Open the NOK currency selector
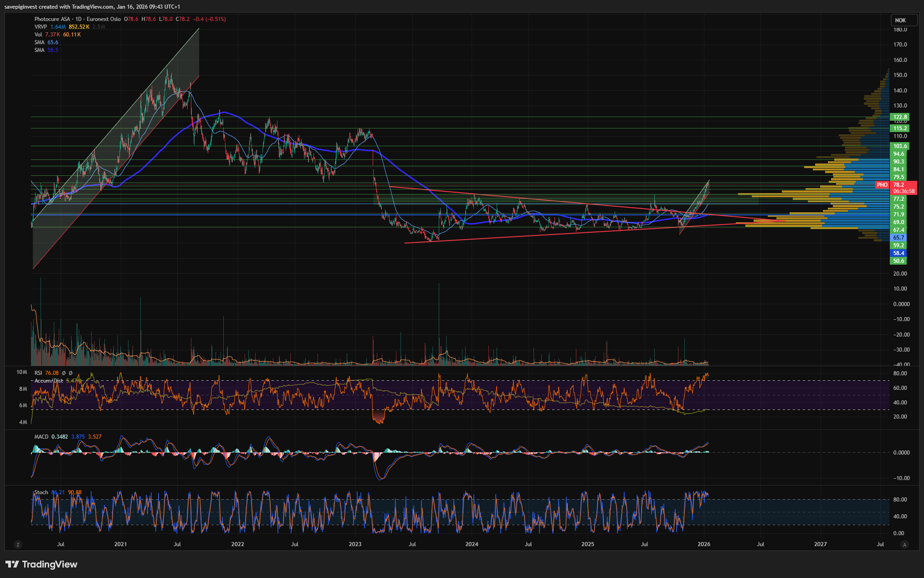The image size is (924, 578). pos(900,20)
